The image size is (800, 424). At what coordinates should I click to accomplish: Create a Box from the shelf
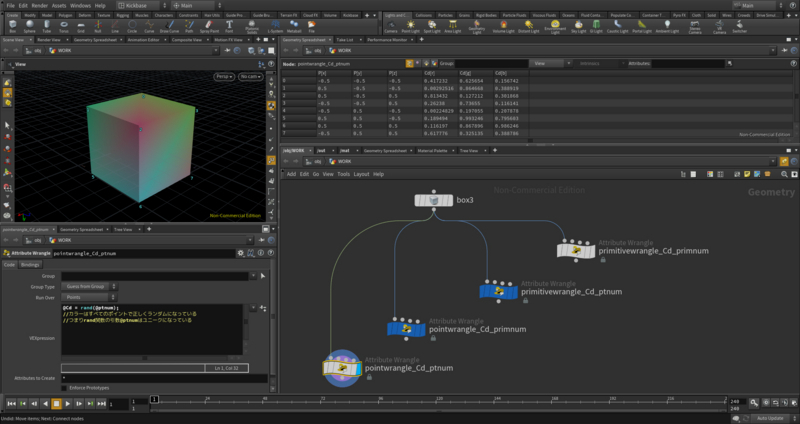click(13, 26)
